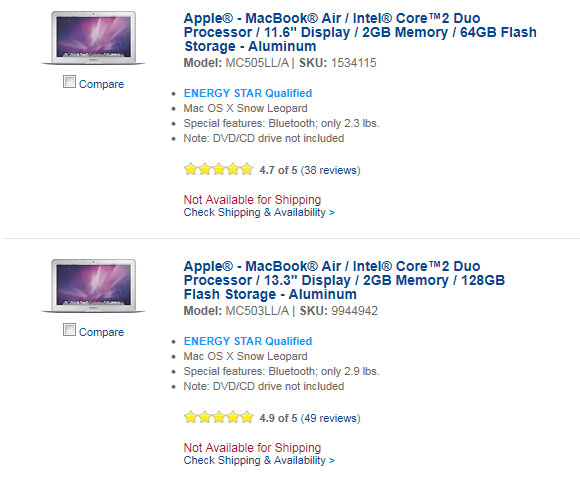
Task: Tick Compare checkbox for 11.6" MacBook Air
Action: [69, 82]
